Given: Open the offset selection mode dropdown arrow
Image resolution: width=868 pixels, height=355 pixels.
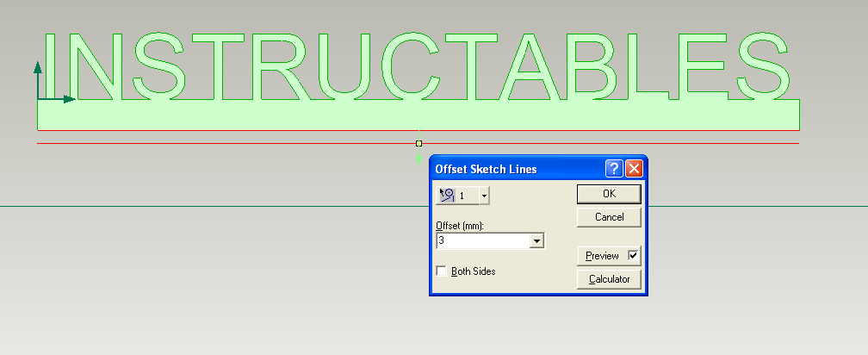Looking at the screenshot, I should click(x=484, y=196).
